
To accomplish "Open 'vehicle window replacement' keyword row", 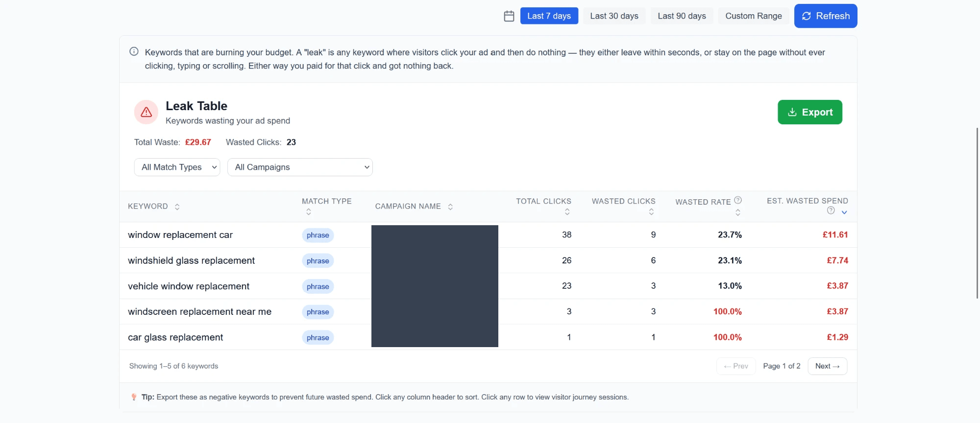I will point(488,286).
